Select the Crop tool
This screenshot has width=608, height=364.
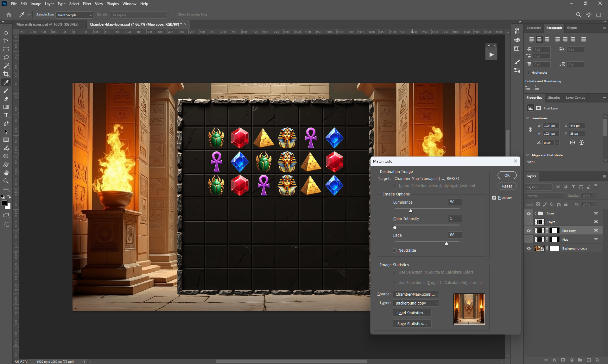(6, 74)
